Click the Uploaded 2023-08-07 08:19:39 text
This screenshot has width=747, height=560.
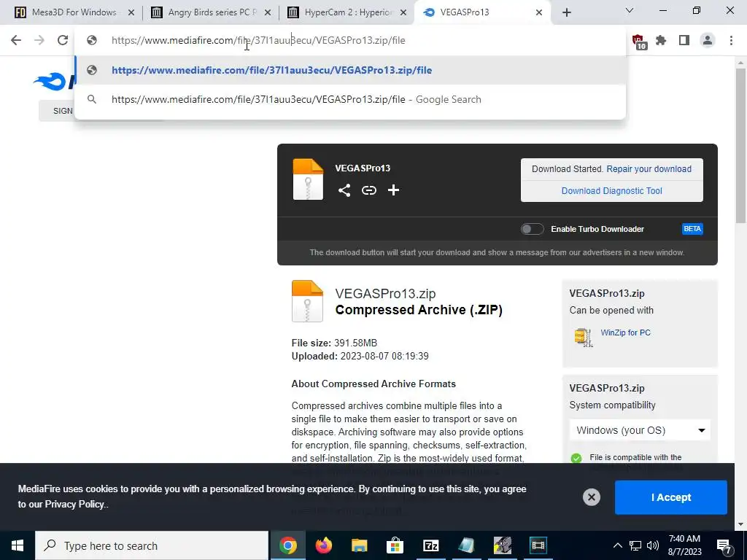[x=360, y=356]
